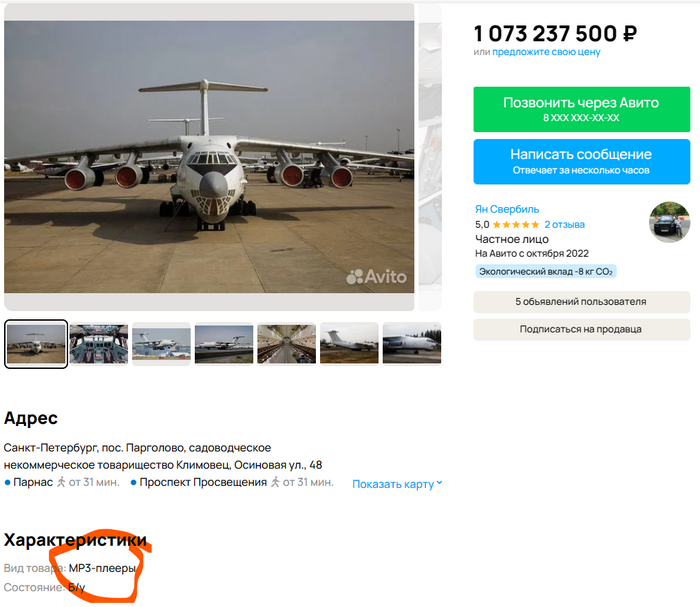
Task: Open seller profile Ян Свербиль
Action: 507,209
